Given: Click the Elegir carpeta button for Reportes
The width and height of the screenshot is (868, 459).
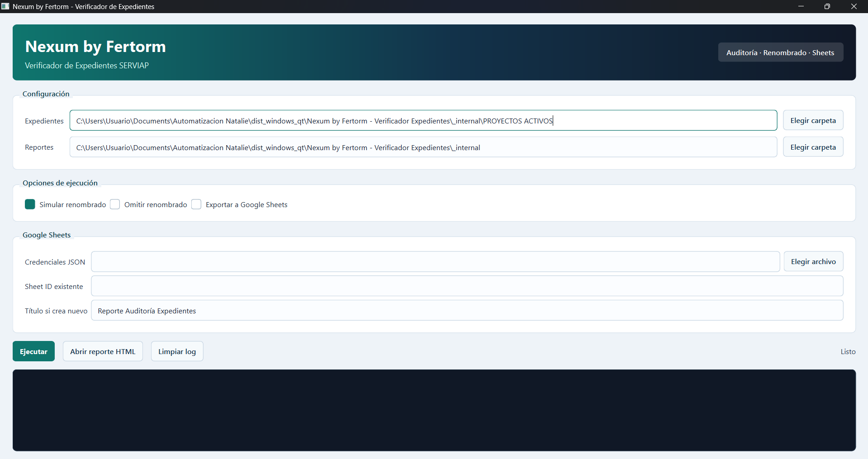Looking at the screenshot, I should pyautogui.click(x=813, y=147).
